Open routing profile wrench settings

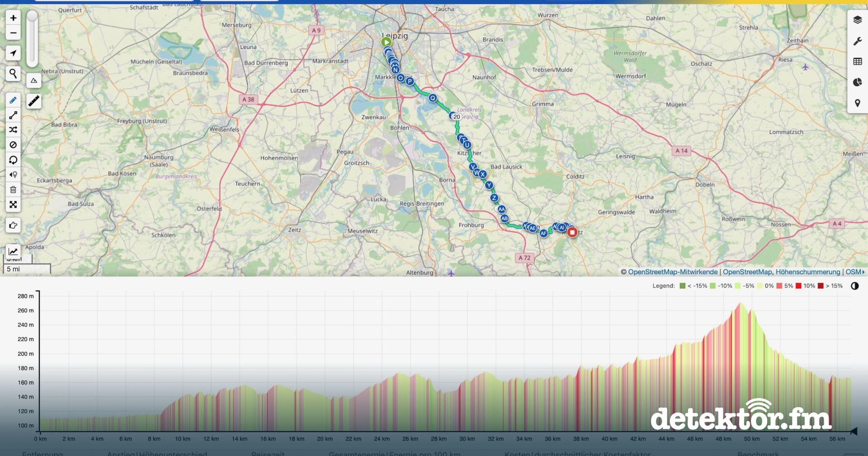point(857,41)
